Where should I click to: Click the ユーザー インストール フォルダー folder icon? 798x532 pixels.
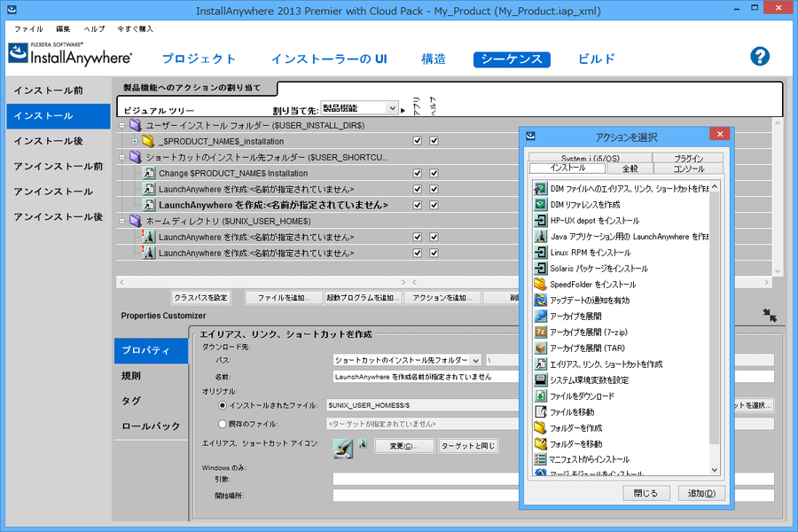pos(136,125)
